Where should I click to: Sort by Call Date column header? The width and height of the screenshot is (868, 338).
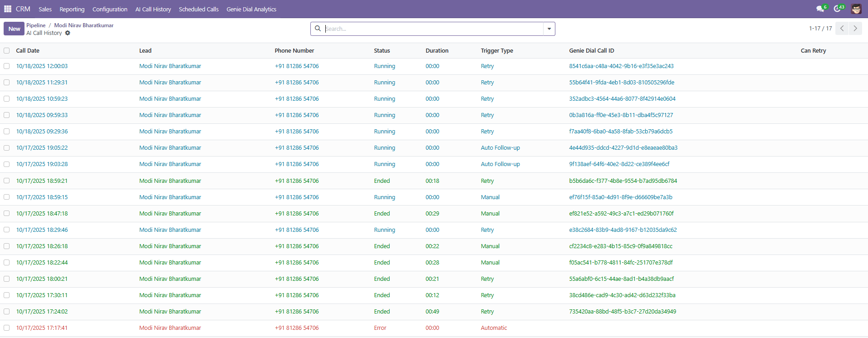pos(28,51)
